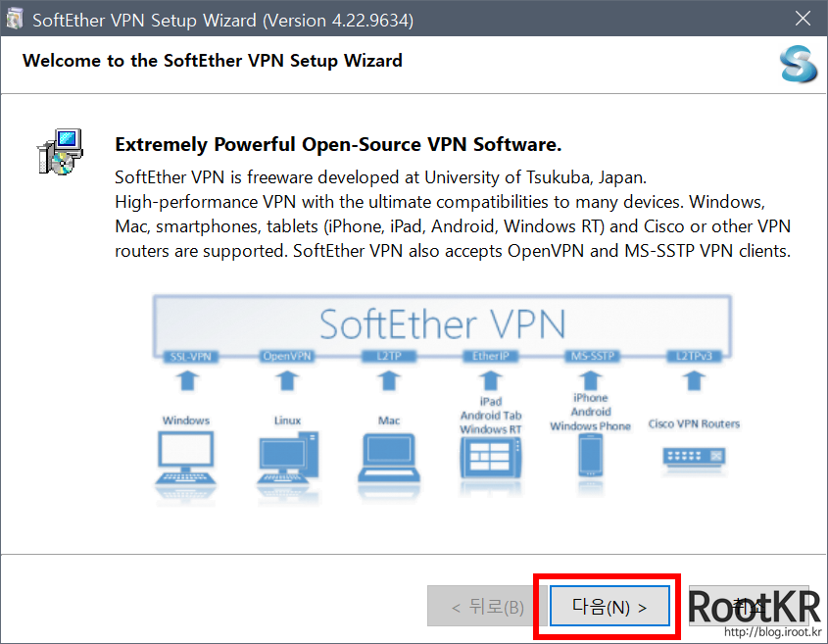Click the arrow under L2TP label

389,380
